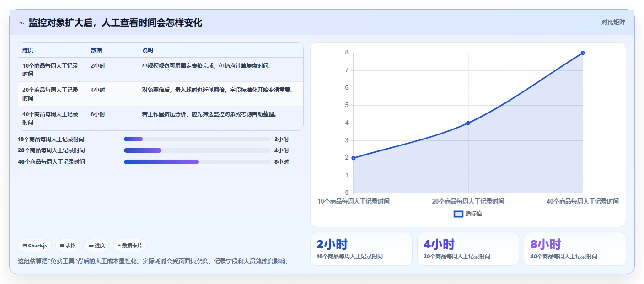Click the 2小时 value in the table
The image size is (644, 284).
tap(97, 66)
